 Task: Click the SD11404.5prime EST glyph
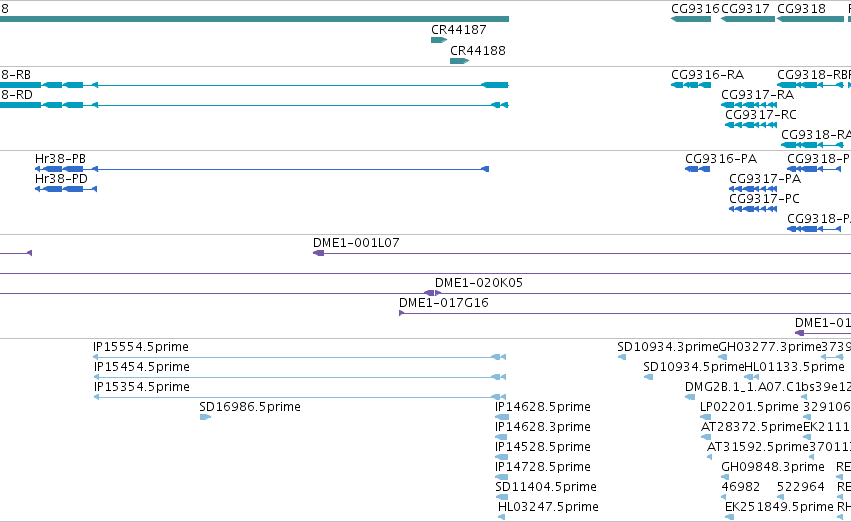tap(502, 497)
